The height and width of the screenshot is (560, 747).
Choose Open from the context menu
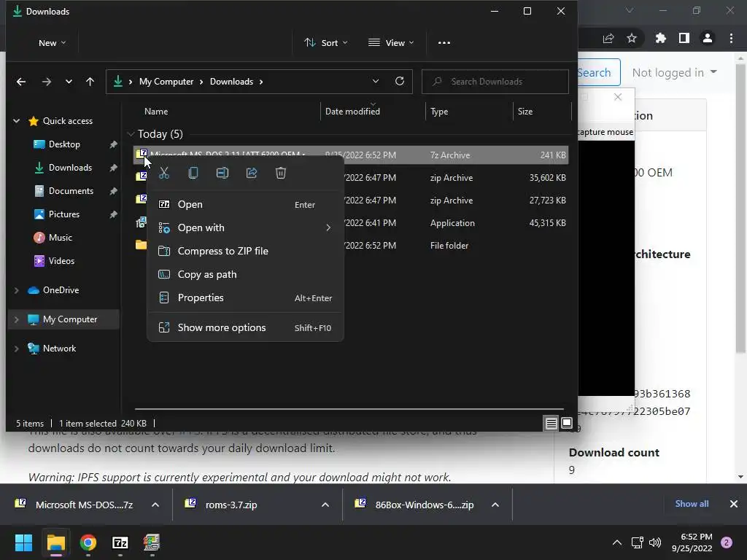pyautogui.click(x=245, y=204)
